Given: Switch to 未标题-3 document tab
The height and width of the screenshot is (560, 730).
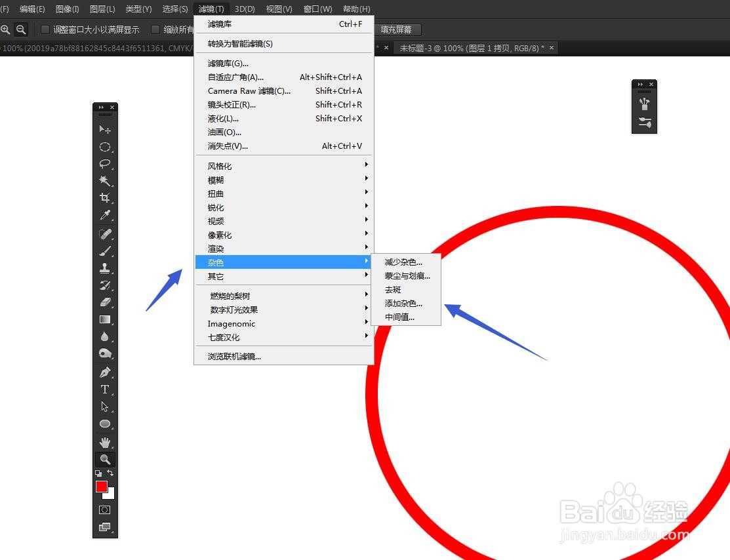Looking at the screenshot, I should pyautogui.click(x=472, y=48).
